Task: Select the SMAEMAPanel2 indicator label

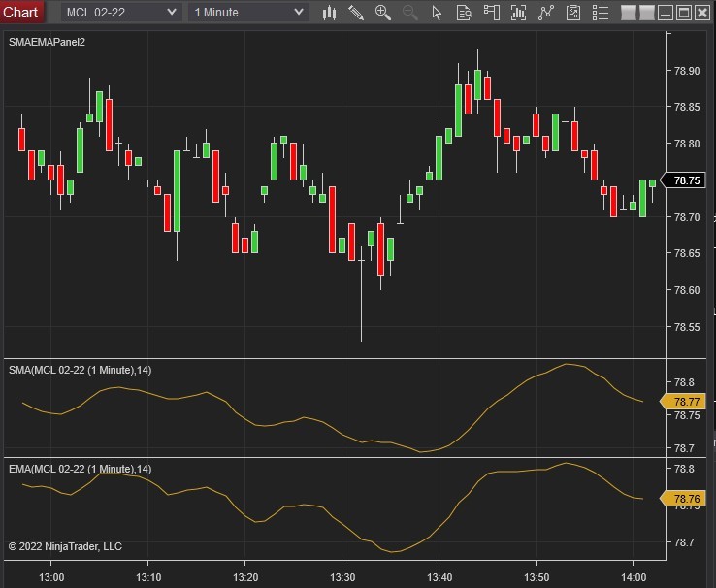Action: point(47,42)
